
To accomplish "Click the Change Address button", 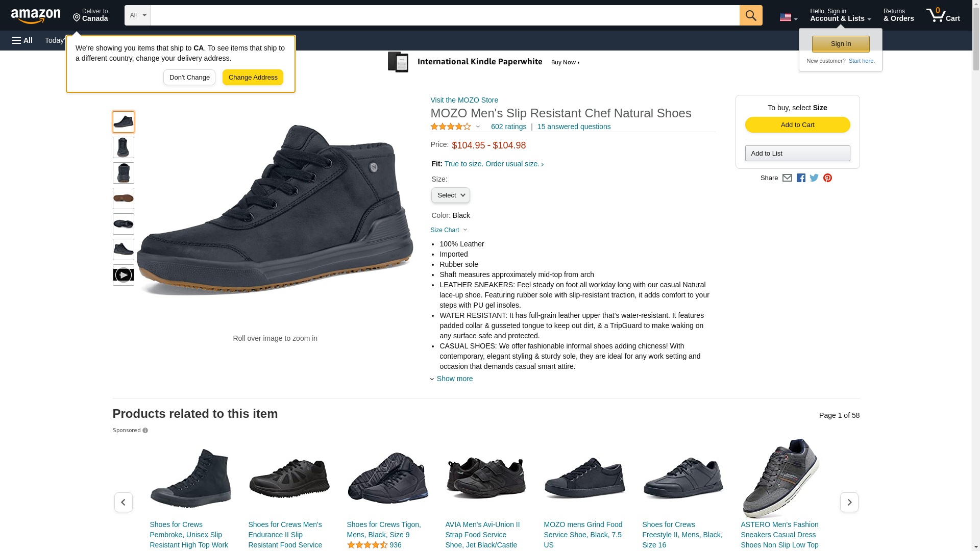I will coord(253,78).
